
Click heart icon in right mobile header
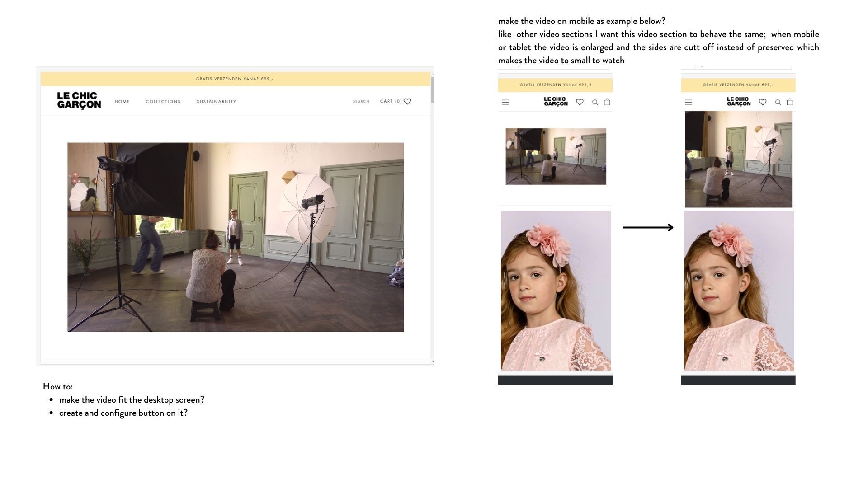[763, 102]
